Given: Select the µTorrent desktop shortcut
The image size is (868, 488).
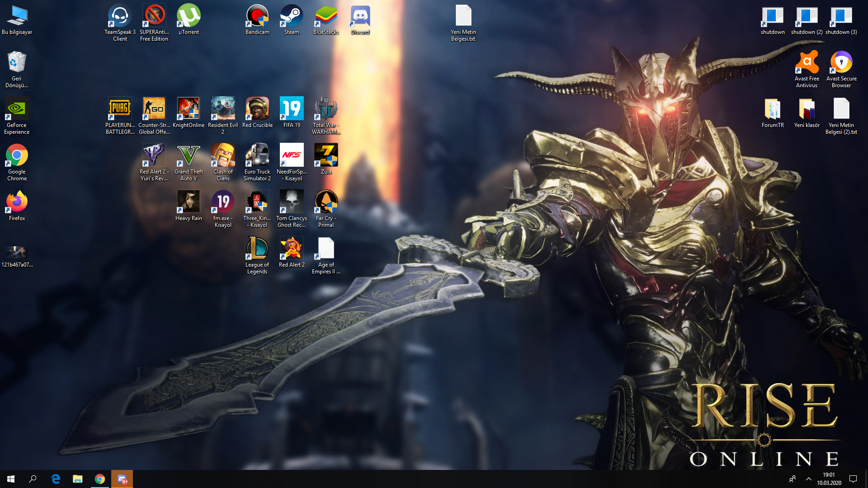Looking at the screenshot, I should click(189, 19).
